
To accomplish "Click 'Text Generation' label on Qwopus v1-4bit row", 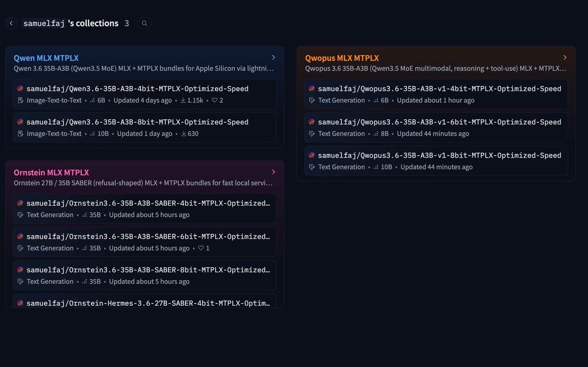I will pyautogui.click(x=341, y=100).
